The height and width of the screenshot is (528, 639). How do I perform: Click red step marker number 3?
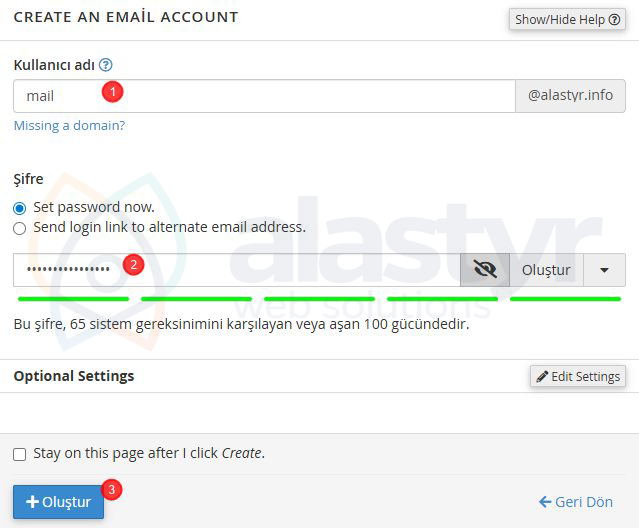point(113,490)
